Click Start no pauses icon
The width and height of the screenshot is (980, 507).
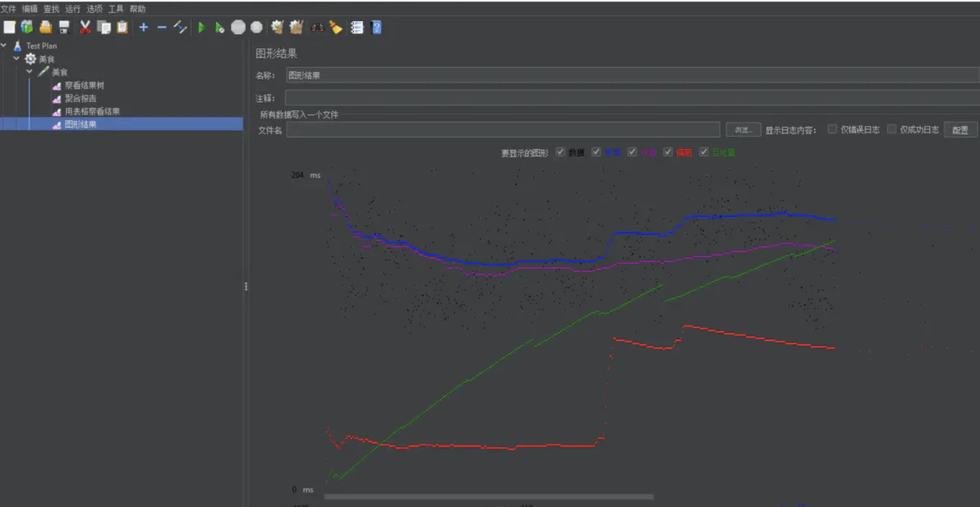click(219, 27)
